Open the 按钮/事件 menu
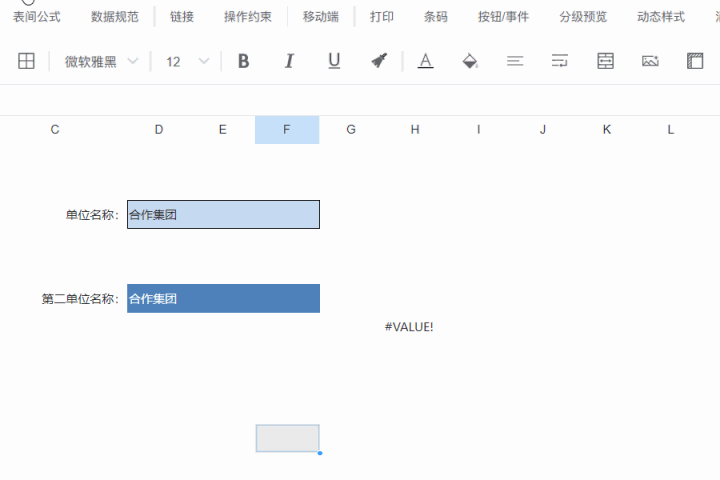The height and width of the screenshot is (480, 720). point(503,17)
